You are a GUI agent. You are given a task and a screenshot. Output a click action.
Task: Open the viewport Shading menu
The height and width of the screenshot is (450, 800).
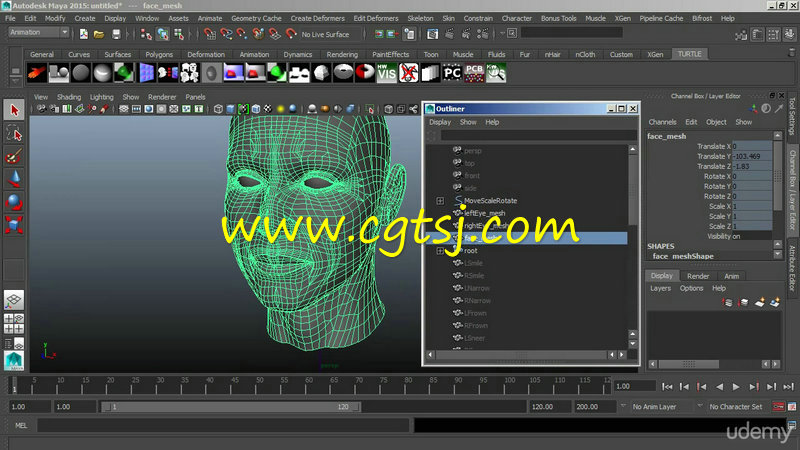[69, 97]
